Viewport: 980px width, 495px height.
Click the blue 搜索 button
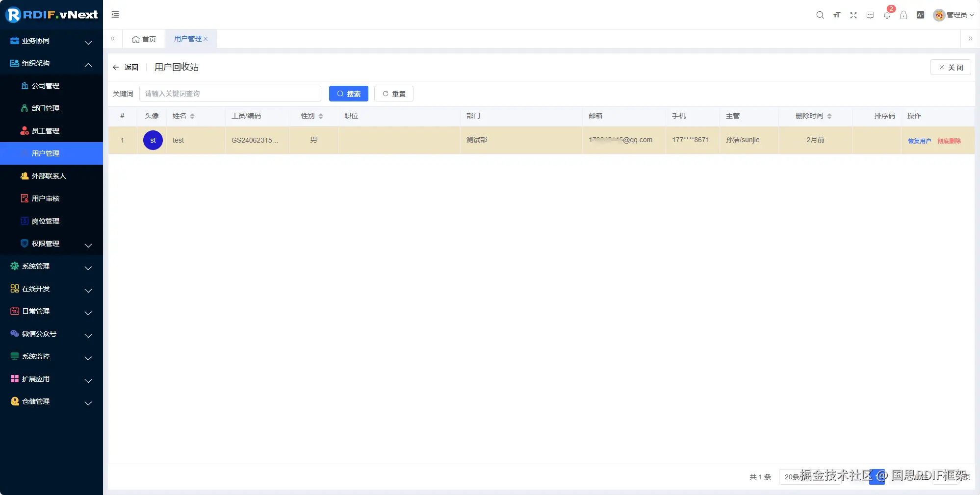(349, 94)
